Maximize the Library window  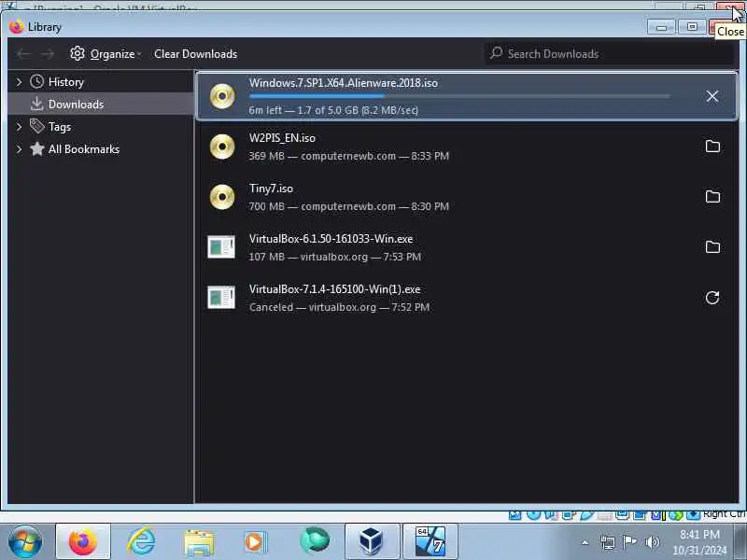[692, 27]
